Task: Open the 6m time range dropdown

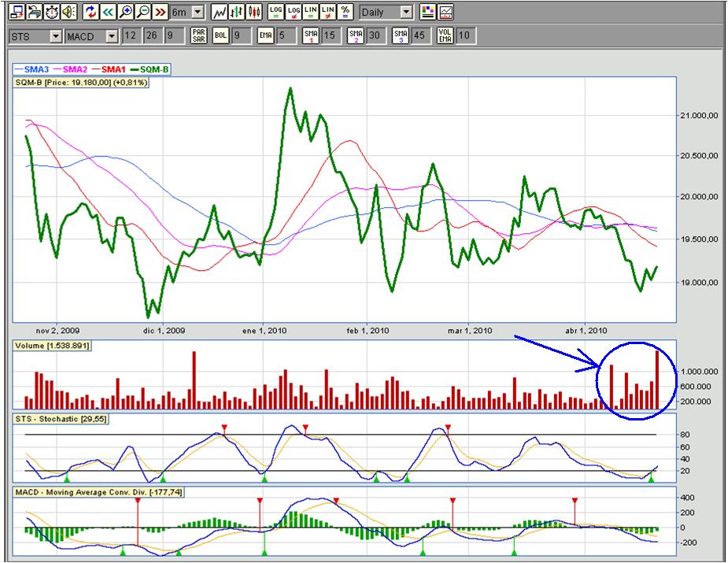Action: point(197,13)
